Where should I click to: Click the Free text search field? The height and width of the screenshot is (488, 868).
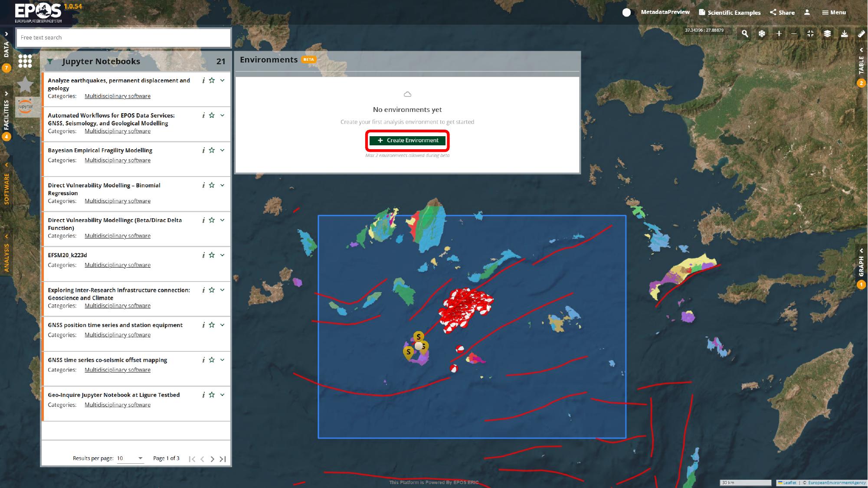123,38
